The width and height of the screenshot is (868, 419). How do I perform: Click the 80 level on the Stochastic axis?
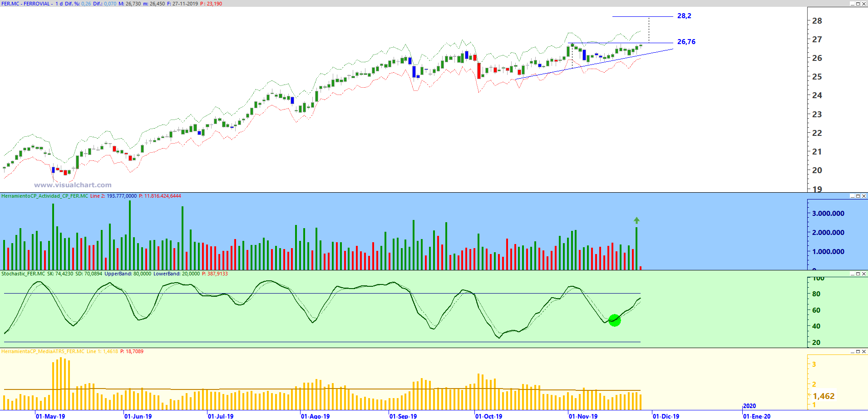pyautogui.click(x=816, y=294)
